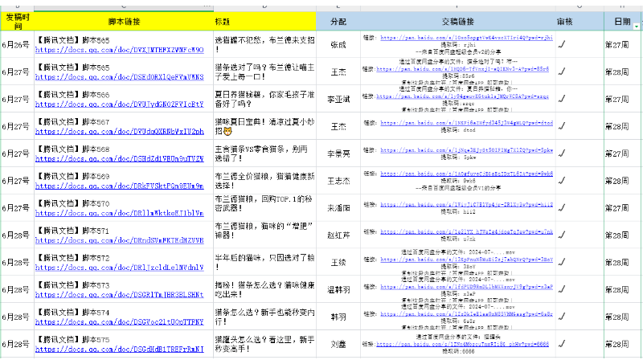Select title cell 主食猫条VS零食猫条
643x364 pixels.
pyautogui.click(x=264, y=153)
